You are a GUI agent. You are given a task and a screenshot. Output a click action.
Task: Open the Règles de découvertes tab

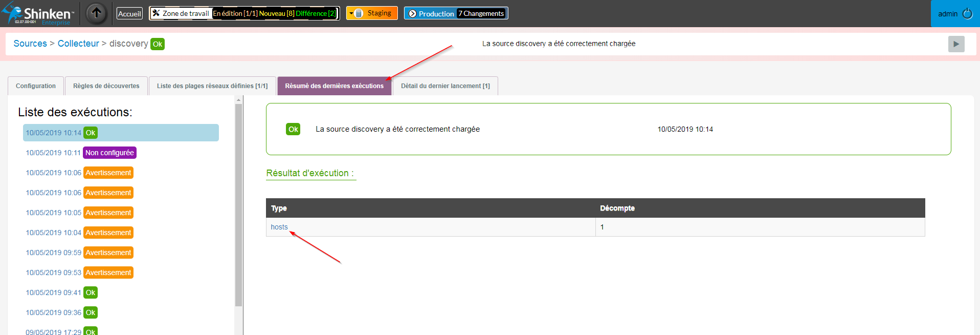pos(106,86)
